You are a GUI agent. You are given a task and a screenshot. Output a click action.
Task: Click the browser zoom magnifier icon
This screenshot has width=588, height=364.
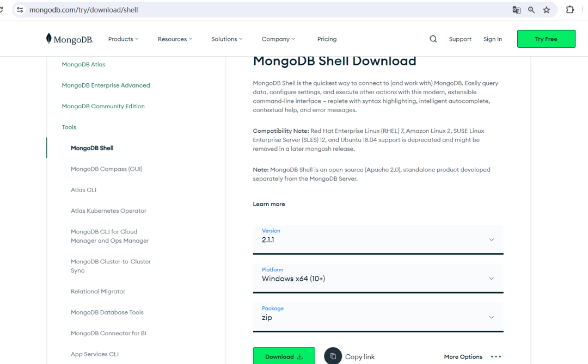pos(531,10)
